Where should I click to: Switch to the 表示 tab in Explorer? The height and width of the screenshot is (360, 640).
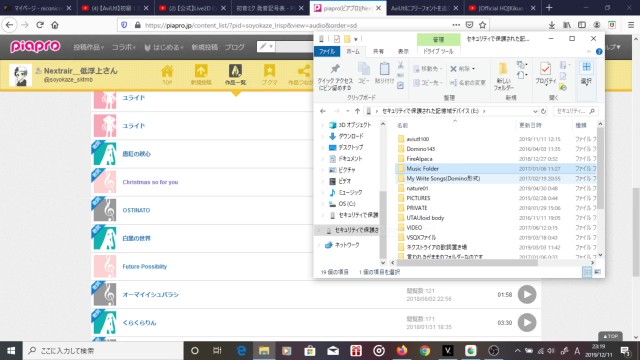click(x=403, y=51)
